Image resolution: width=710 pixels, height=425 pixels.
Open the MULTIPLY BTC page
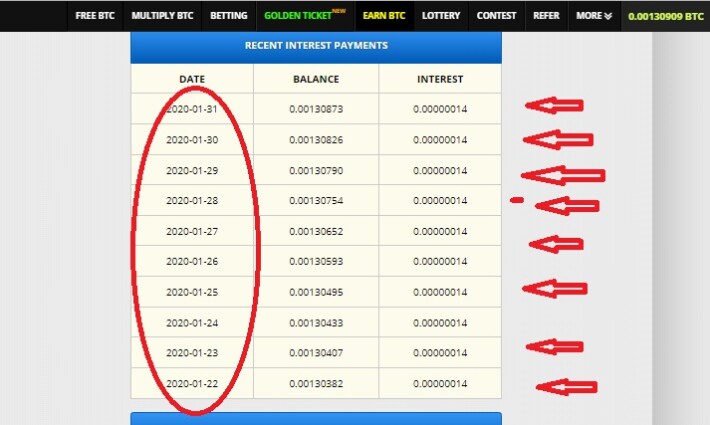click(x=162, y=16)
